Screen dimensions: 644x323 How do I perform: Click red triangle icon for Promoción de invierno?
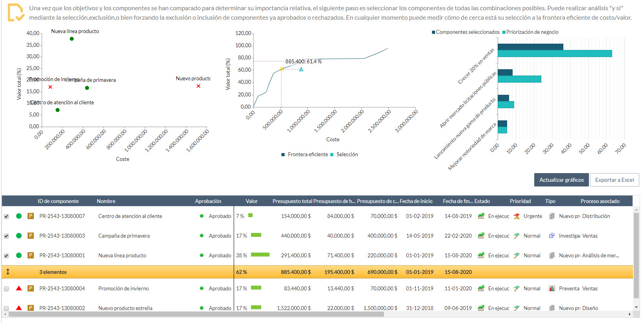pos(18,288)
